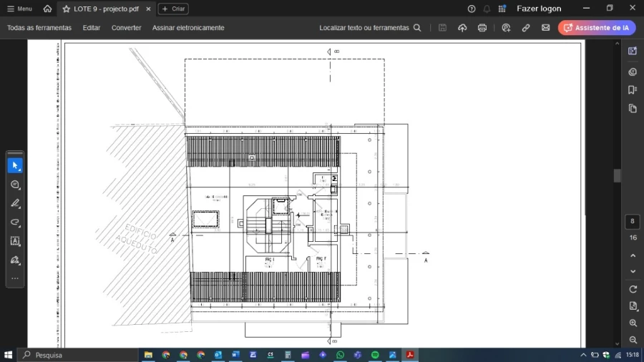The width and height of the screenshot is (644, 362).
Task: Copy share link via the link icon
Action: (x=526, y=28)
